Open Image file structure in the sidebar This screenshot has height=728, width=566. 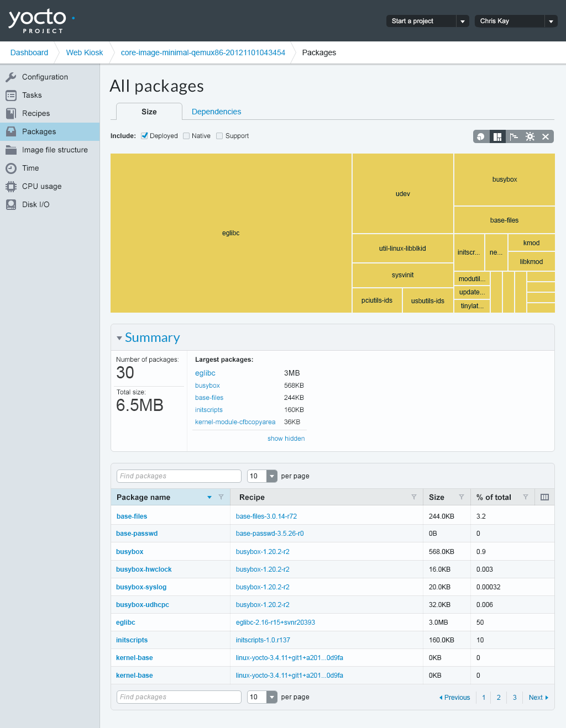tap(55, 150)
